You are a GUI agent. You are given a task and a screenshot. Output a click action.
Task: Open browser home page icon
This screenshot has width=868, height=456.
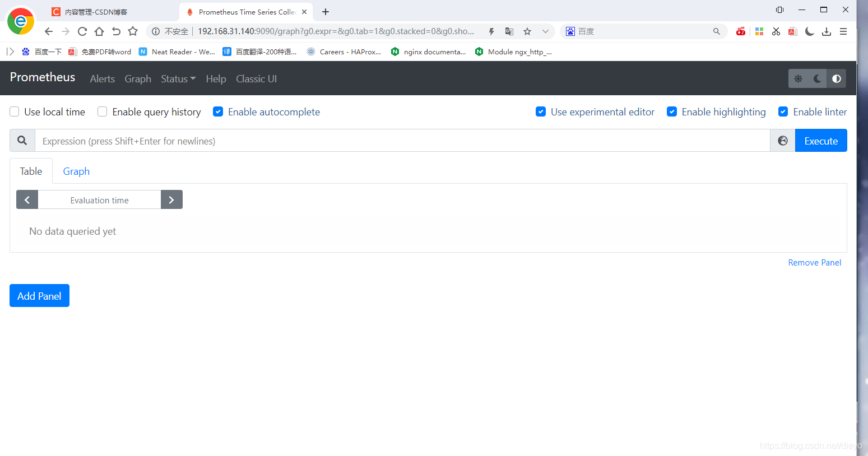(99, 31)
